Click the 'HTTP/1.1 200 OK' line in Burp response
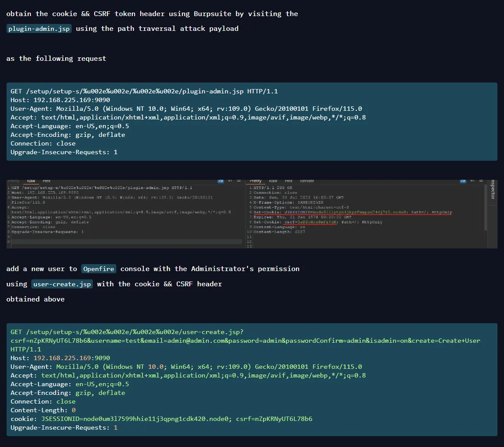504x447 pixels. (x=273, y=188)
